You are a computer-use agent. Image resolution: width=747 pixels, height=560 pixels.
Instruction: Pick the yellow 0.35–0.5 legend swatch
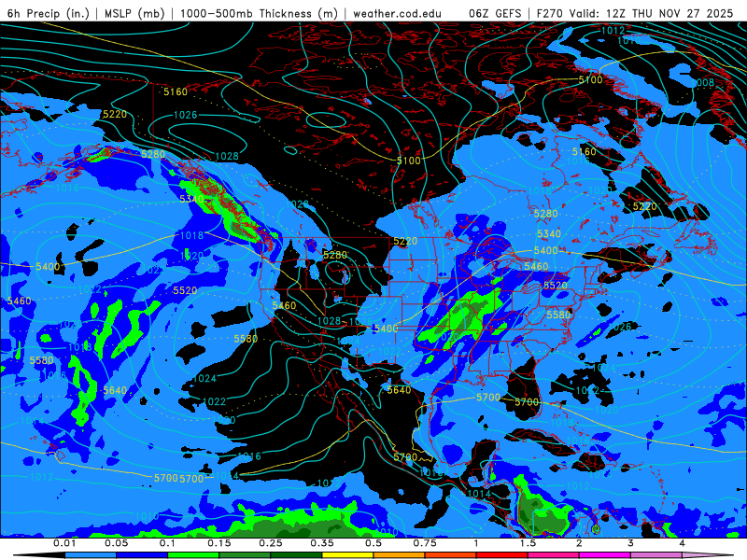[347, 555]
